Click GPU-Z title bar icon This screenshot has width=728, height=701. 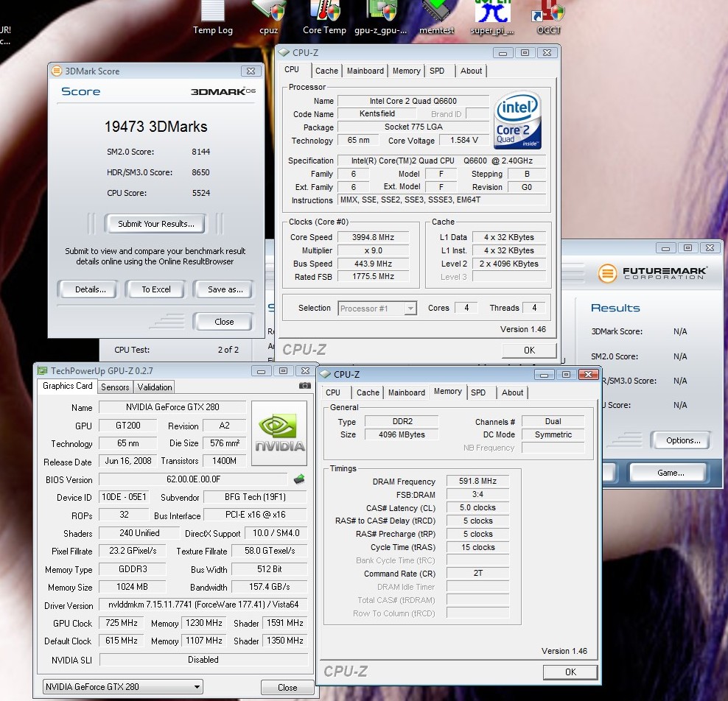tap(43, 370)
